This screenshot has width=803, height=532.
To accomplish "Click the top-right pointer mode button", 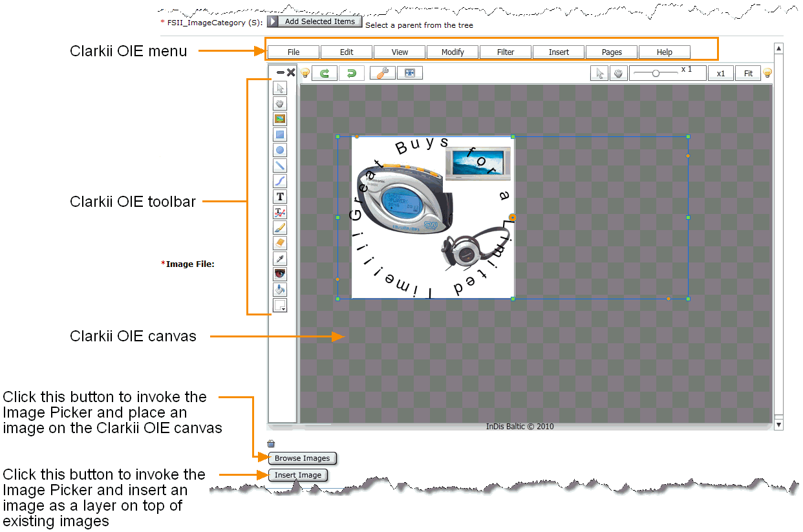I will 599,73.
